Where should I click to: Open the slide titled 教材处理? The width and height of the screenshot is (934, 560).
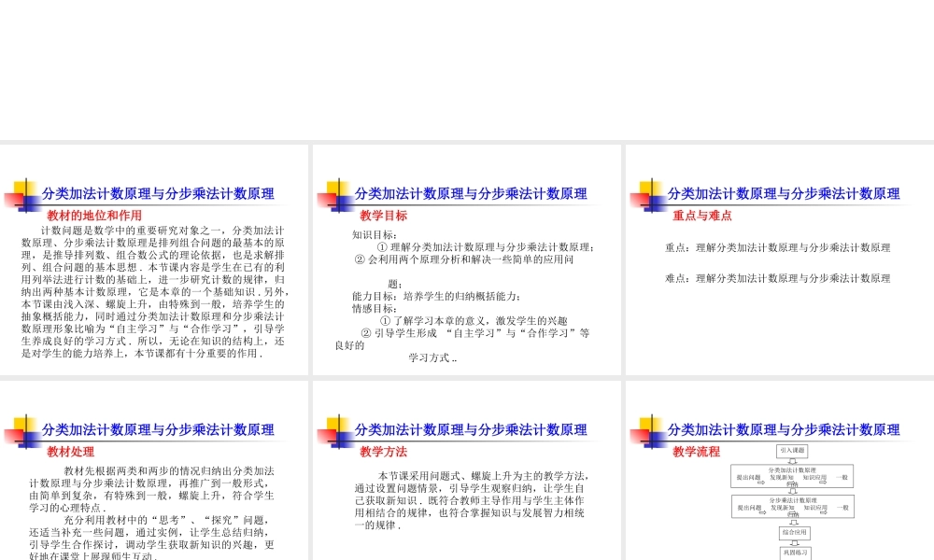coord(154,470)
